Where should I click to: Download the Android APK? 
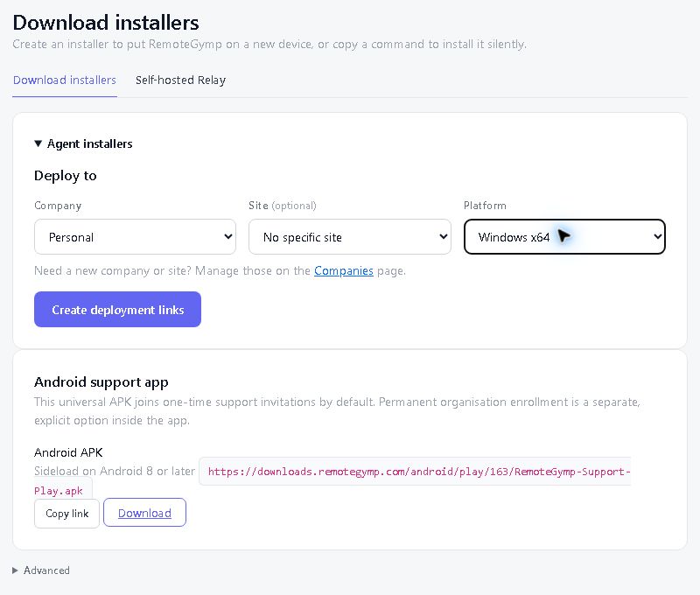click(144, 513)
